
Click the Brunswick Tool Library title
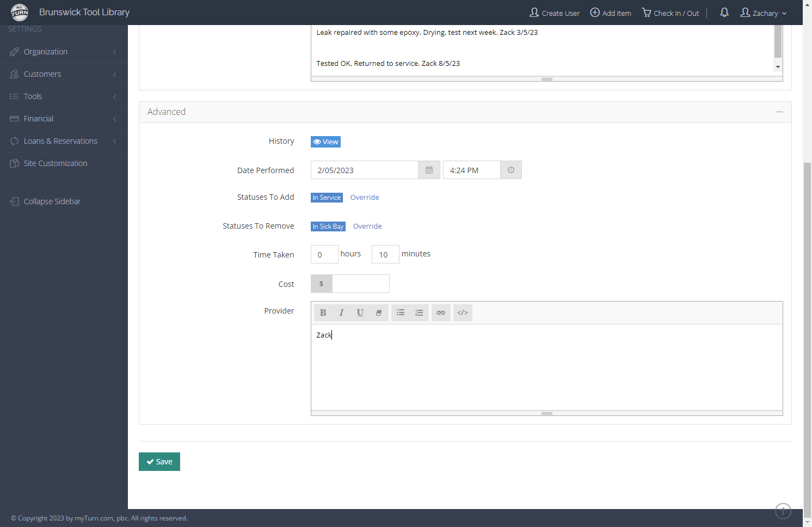click(x=84, y=12)
